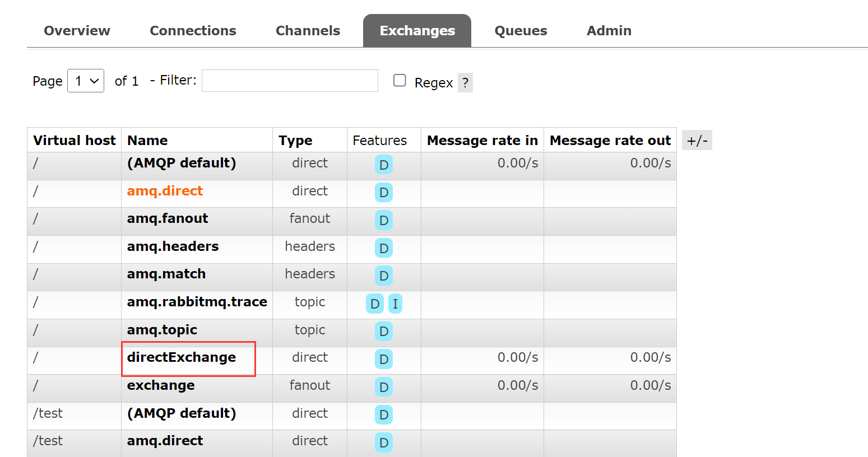Open the directExchange exchange
This screenshot has height=457, width=868.
pyautogui.click(x=182, y=357)
